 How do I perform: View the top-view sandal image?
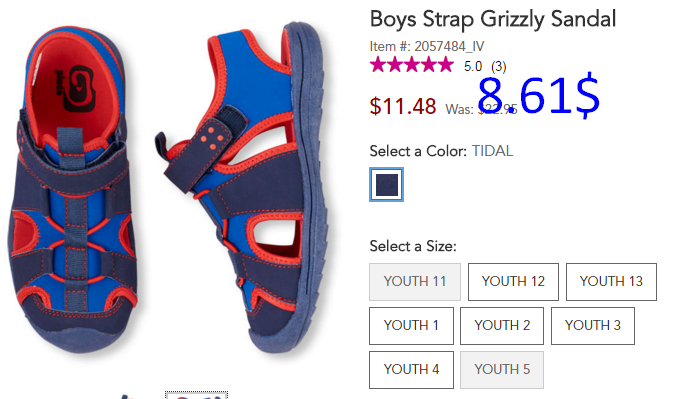[x=74, y=188]
